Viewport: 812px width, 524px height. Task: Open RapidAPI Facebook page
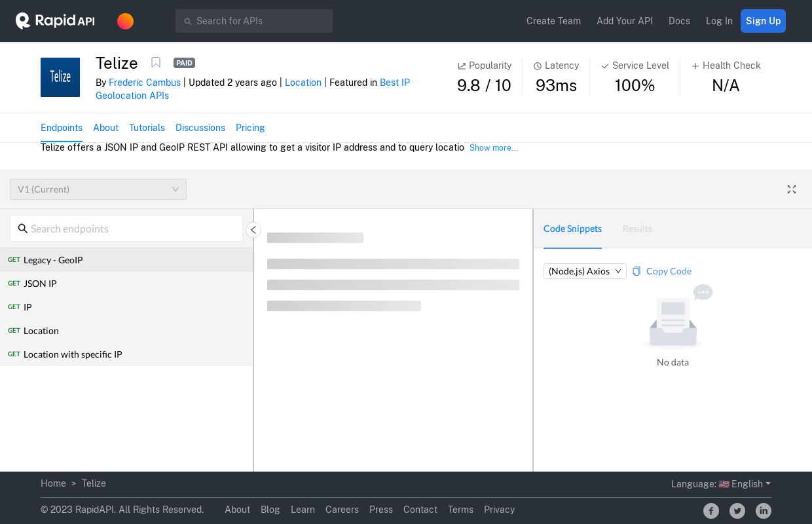click(x=711, y=511)
